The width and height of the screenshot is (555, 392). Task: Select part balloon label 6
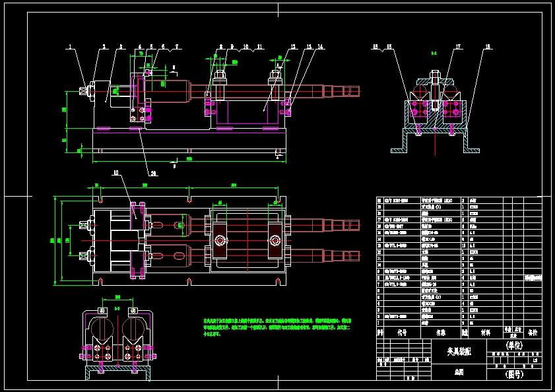(163, 46)
